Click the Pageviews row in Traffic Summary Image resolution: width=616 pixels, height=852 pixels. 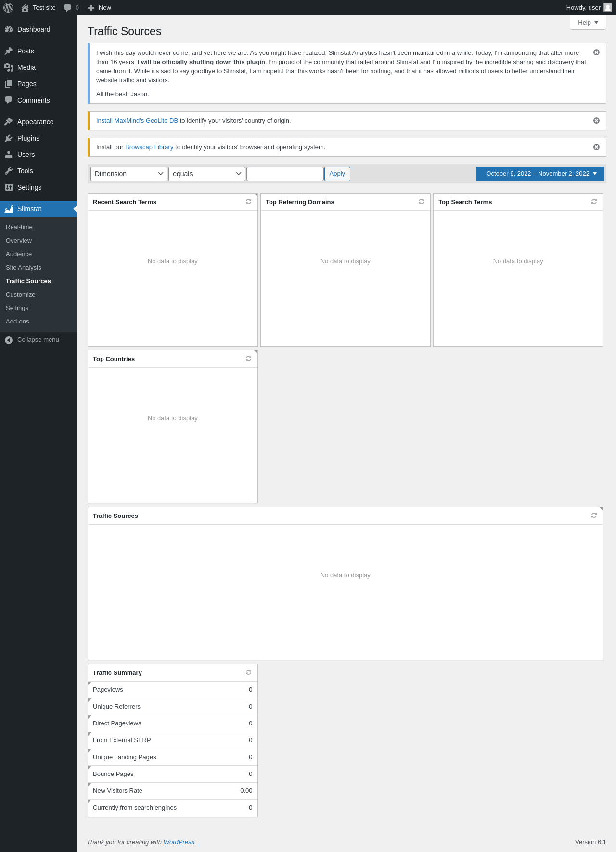coord(173,690)
